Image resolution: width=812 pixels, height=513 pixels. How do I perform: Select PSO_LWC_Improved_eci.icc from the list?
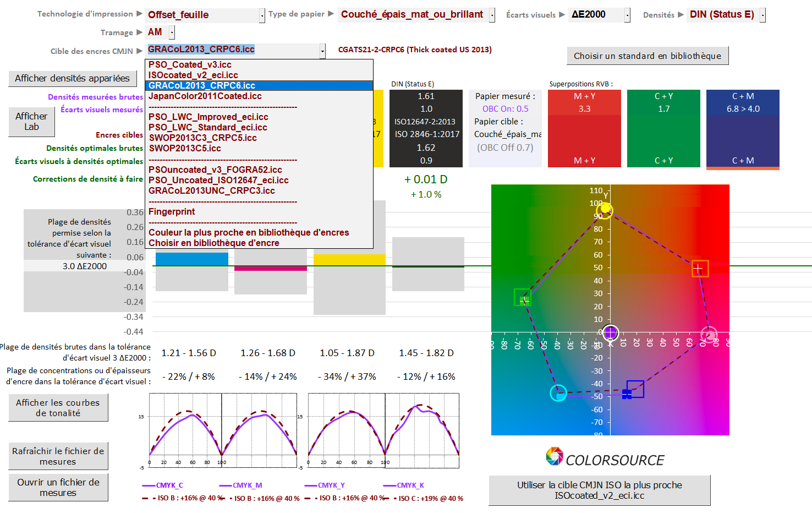259,117
